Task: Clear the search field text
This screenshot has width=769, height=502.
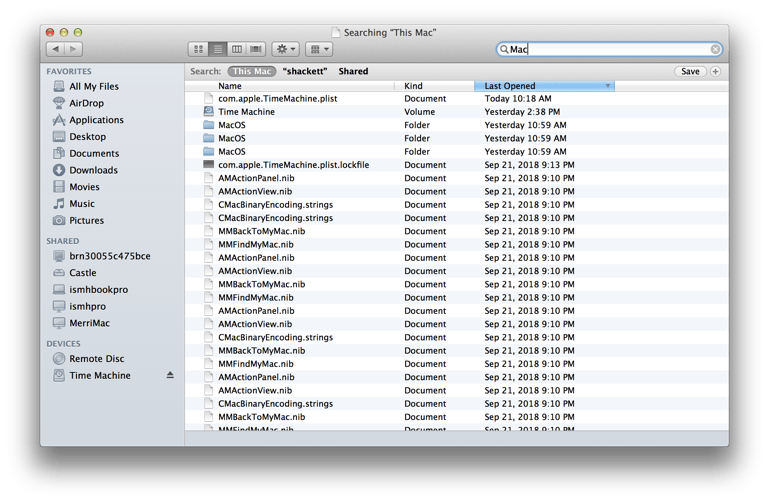Action: (715, 49)
